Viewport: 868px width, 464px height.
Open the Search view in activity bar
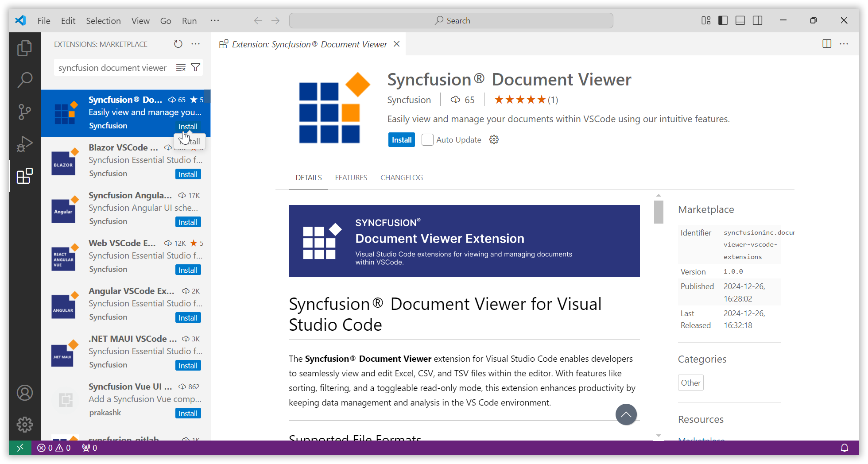coord(25,80)
